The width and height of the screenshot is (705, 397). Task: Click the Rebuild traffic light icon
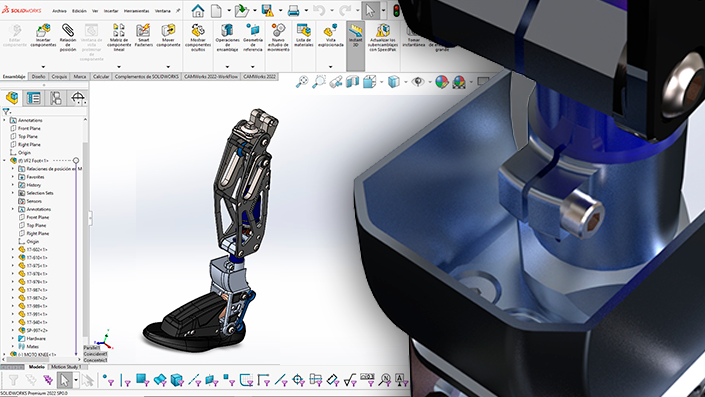397,11
